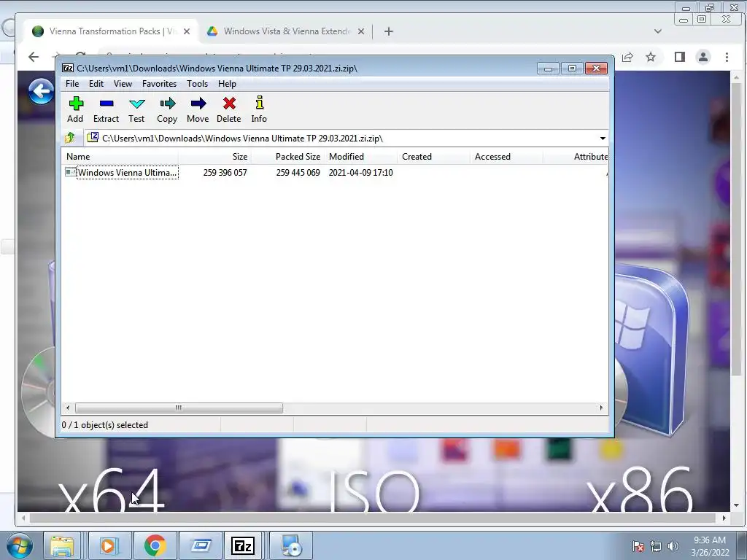Click the archive path address field
Image resolution: width=747 pixels, height=560 pixels.
[x=341, y=139]
